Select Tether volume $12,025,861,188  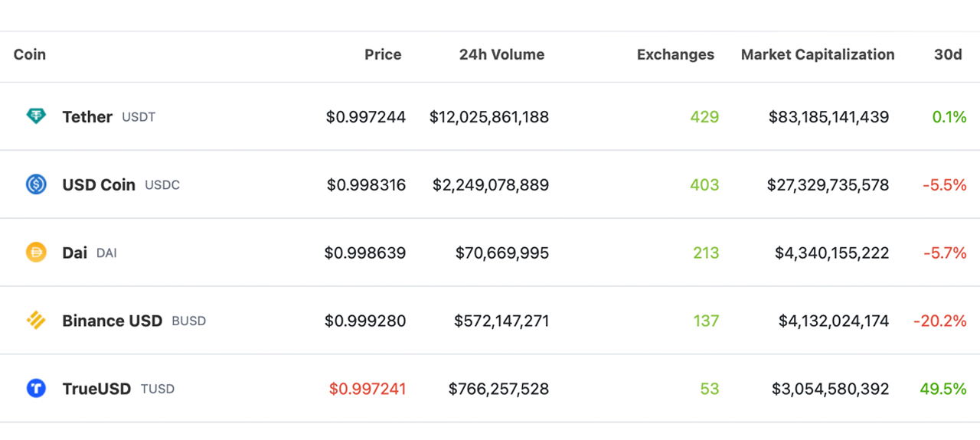(489, 117)
